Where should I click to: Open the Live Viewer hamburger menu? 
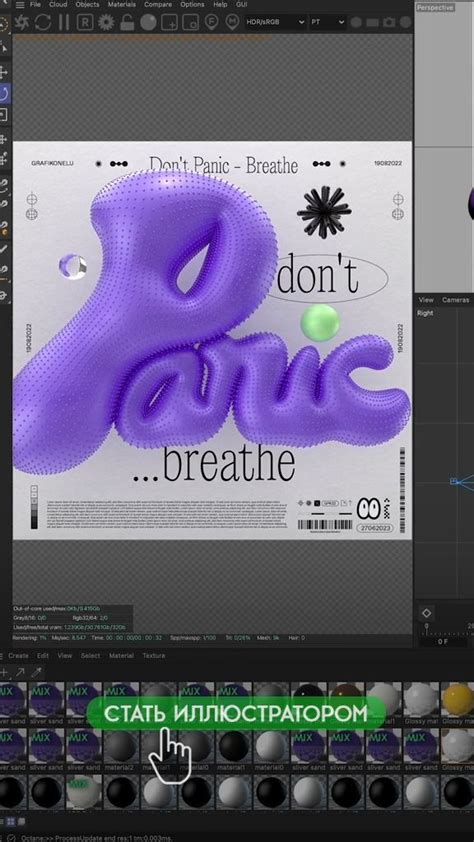[20, 5]
